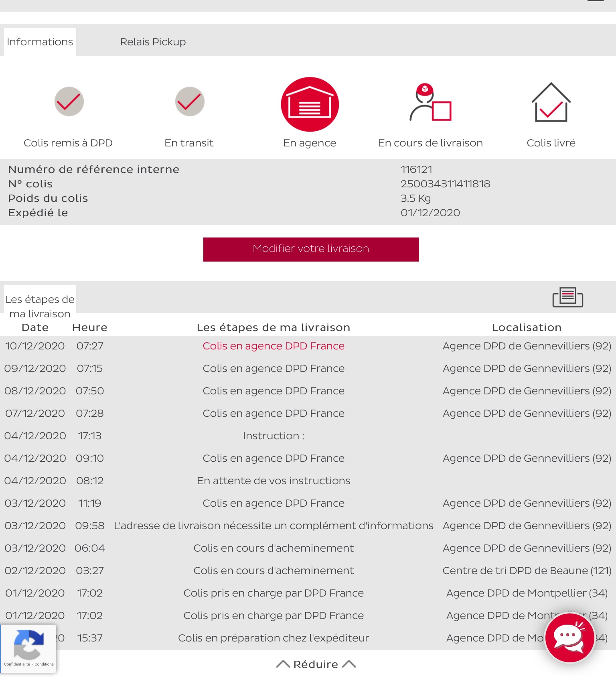Screen dimensions: 616x684
Task: Click the 09/12/2020 07:15 row status
Action: point(274,368)
